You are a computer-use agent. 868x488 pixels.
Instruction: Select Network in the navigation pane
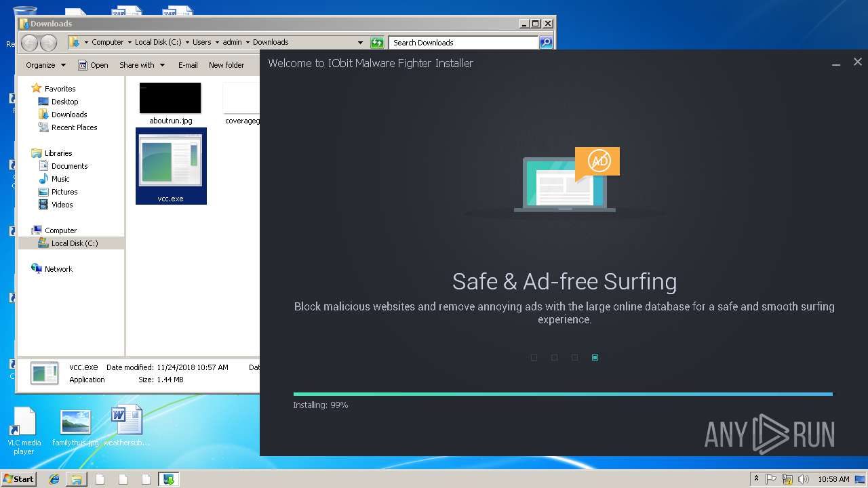pos(58,269)
